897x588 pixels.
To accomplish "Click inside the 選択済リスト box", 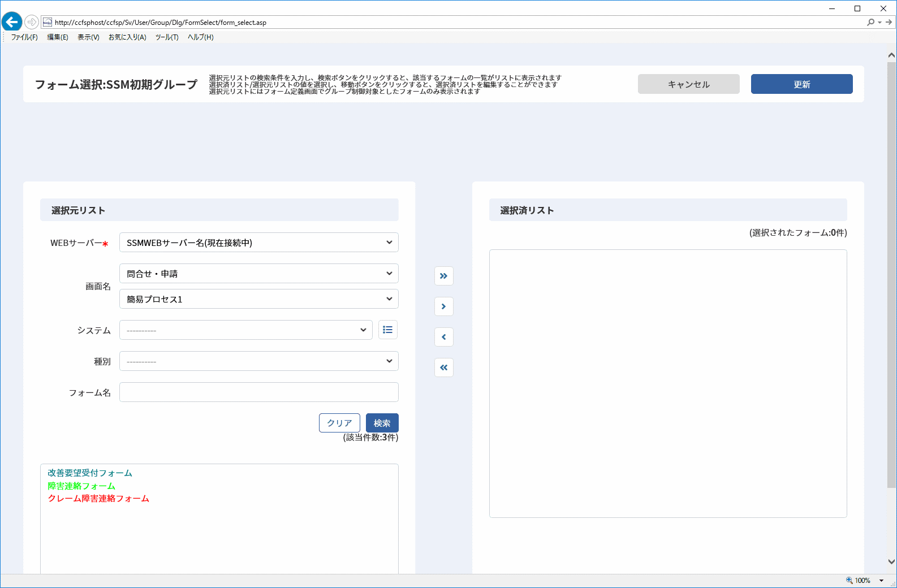I will (x=668, y=383).
